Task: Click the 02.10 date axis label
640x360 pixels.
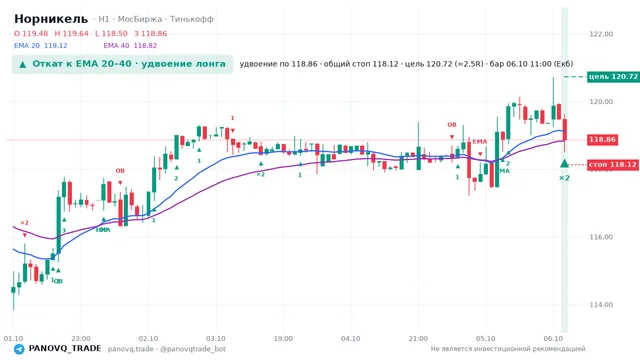Action: click(148, 339)
